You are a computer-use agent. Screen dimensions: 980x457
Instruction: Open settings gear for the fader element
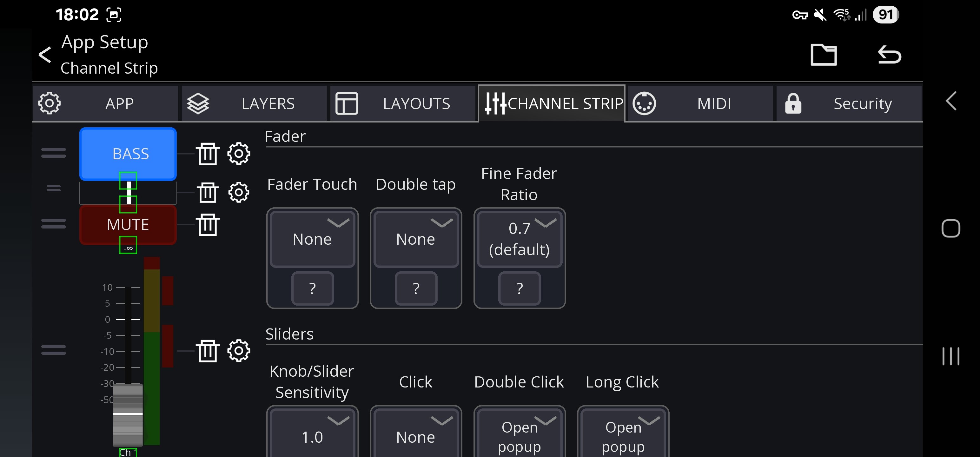pos(239,350)
